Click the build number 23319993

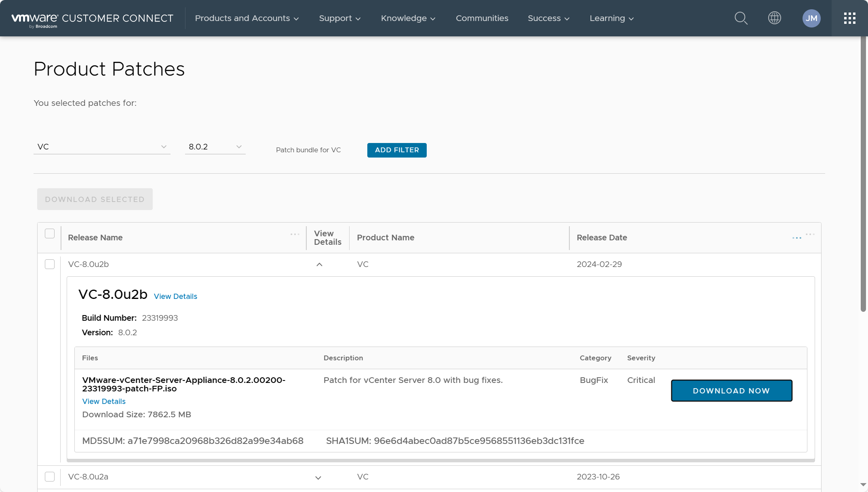point(160,318)
